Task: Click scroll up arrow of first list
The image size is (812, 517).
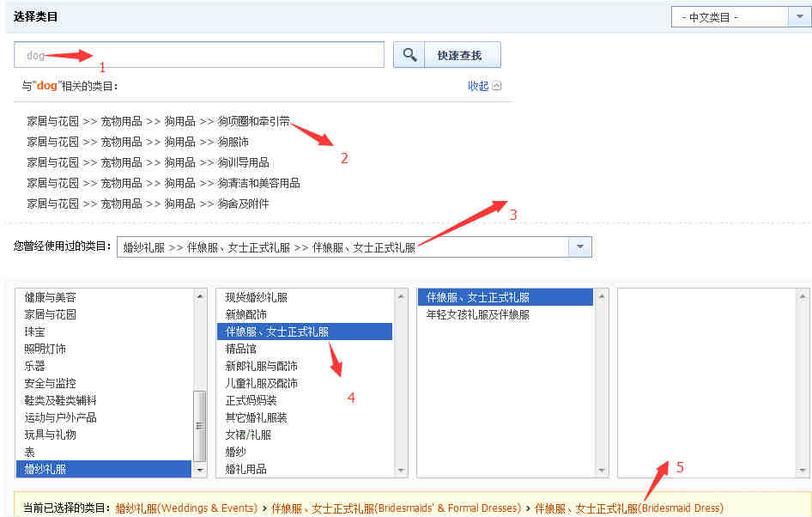Action: 200,295
